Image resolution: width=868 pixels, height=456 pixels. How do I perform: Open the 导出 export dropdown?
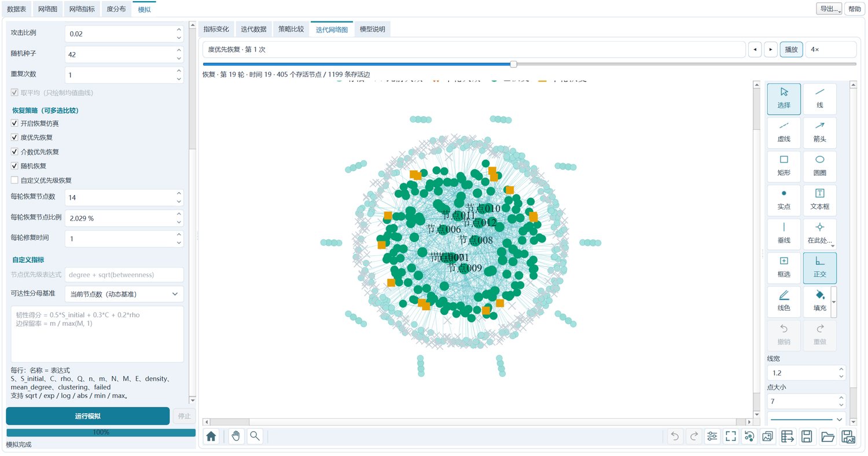pyautogui.click(x=829, y=9)
